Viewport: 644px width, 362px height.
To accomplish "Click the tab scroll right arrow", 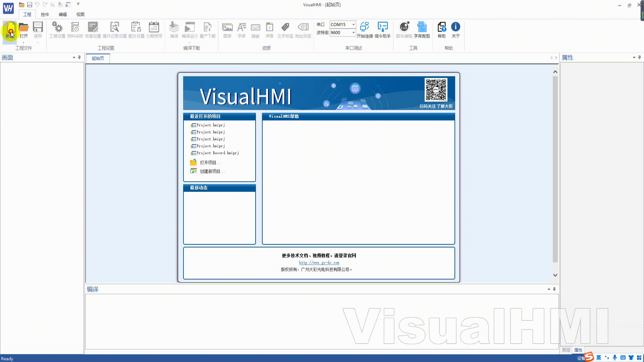I will click(556, 58).
